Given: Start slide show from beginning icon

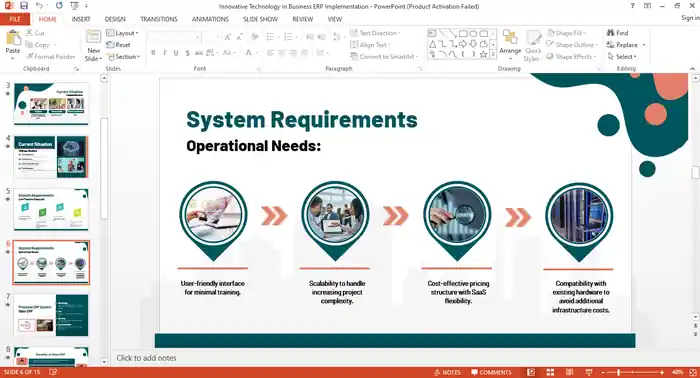Looking at the screenshot, I should coord(75,6).
